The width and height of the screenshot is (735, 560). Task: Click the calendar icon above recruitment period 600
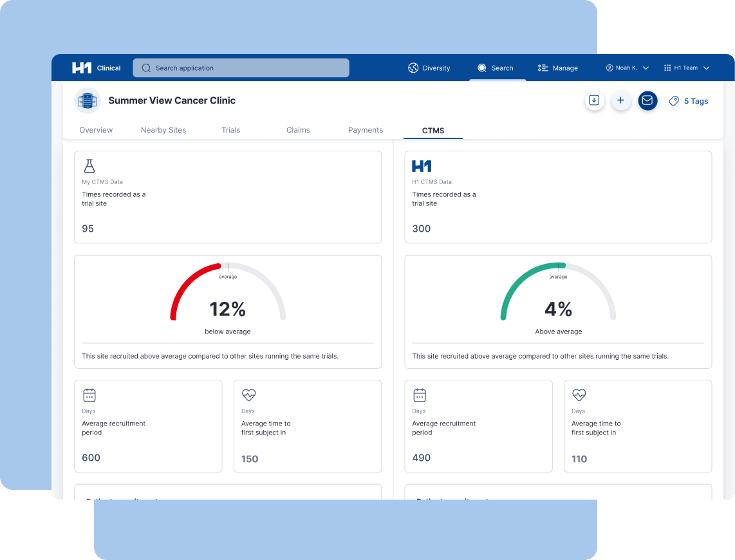[x=89, y=395]
